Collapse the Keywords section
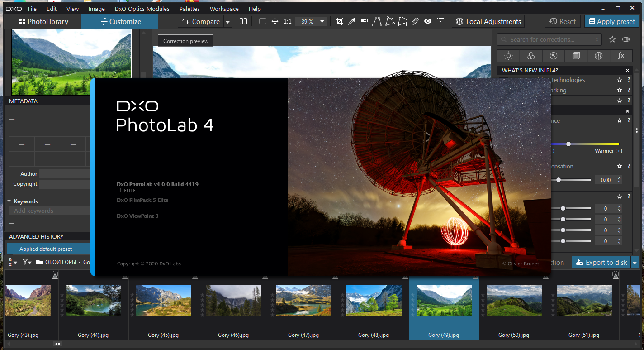 click(9, 201)
